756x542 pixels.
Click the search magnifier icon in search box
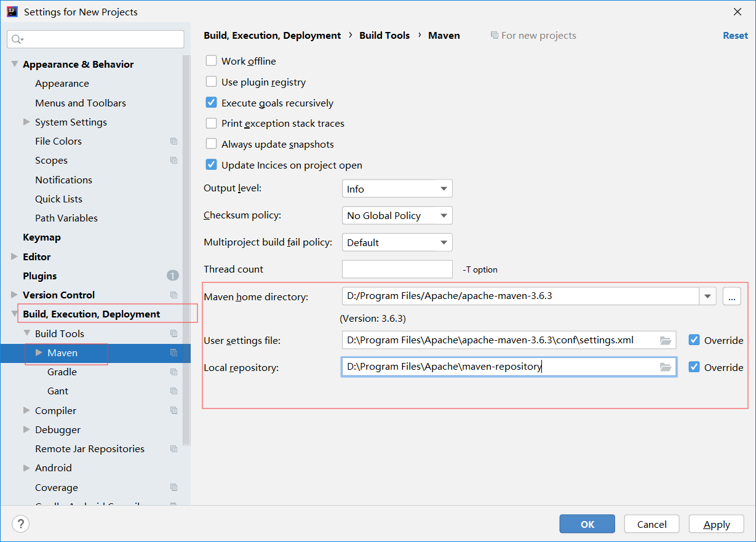pos(17,39)
